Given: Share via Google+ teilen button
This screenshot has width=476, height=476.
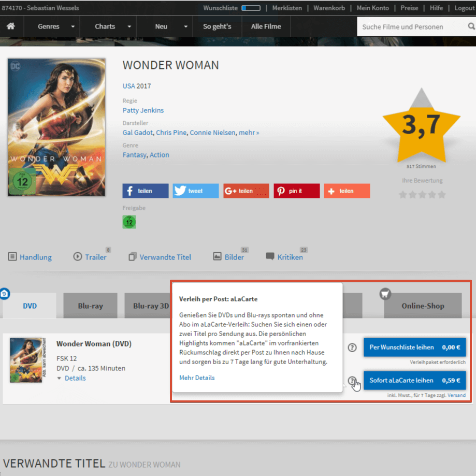Looking at the screenshot, I should coord(246,191).
